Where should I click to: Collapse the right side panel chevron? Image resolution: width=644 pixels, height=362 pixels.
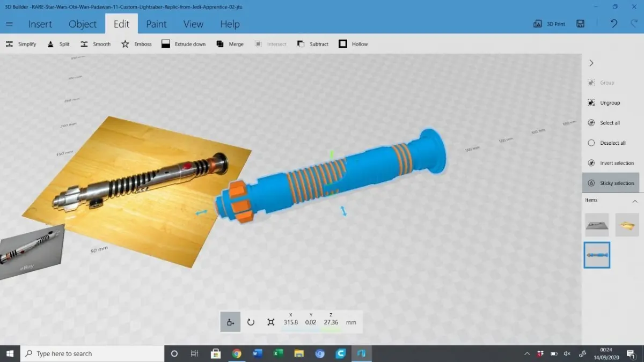tap(591, 63)
